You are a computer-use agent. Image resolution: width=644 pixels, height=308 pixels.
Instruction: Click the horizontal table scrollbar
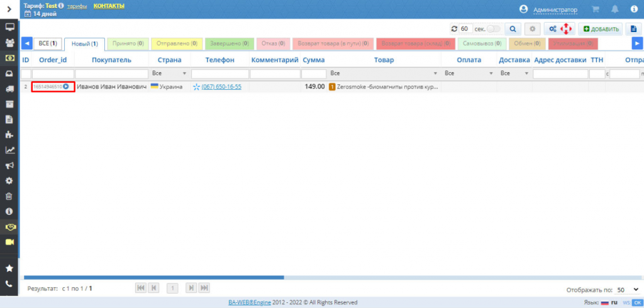pos(154,277)
